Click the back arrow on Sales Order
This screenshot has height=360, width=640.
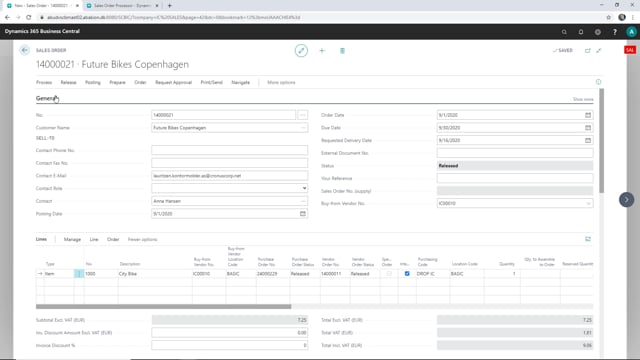24,50
